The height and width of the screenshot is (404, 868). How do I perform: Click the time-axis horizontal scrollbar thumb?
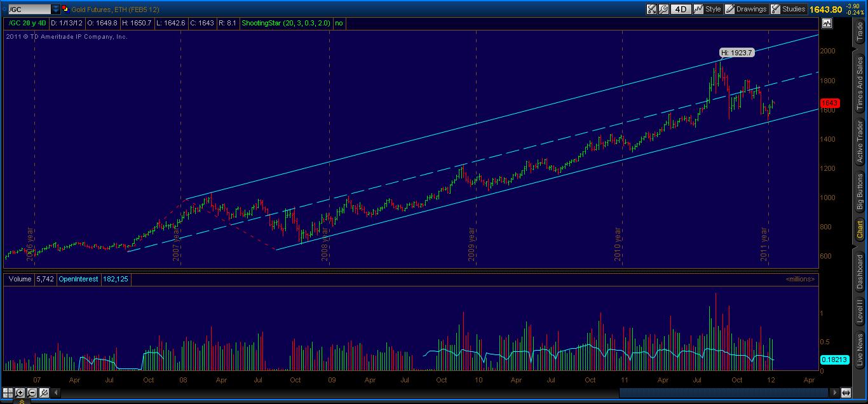(723, 393)
